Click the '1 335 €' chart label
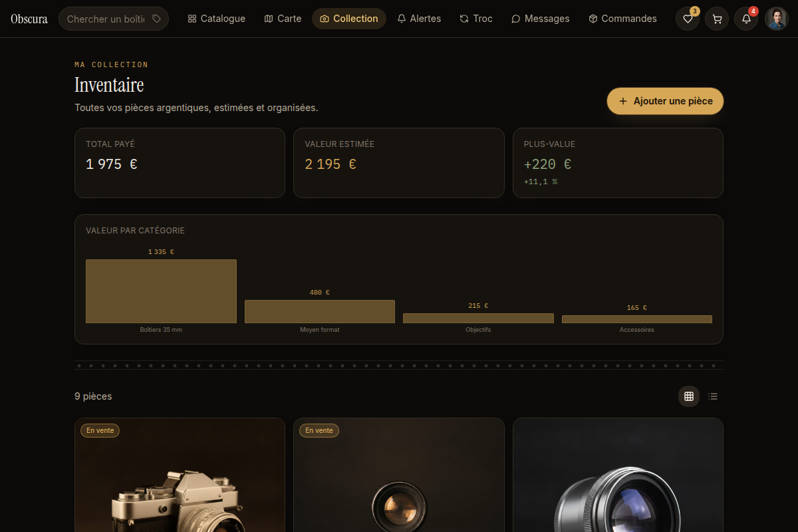The width and height of the screenshot is (798, 532). (161, 252)
